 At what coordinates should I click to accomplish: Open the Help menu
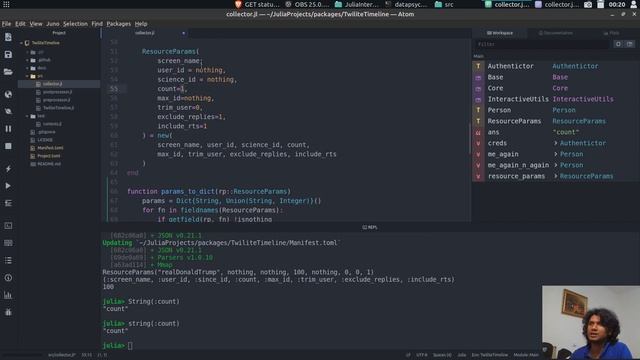tap(141, 24)
